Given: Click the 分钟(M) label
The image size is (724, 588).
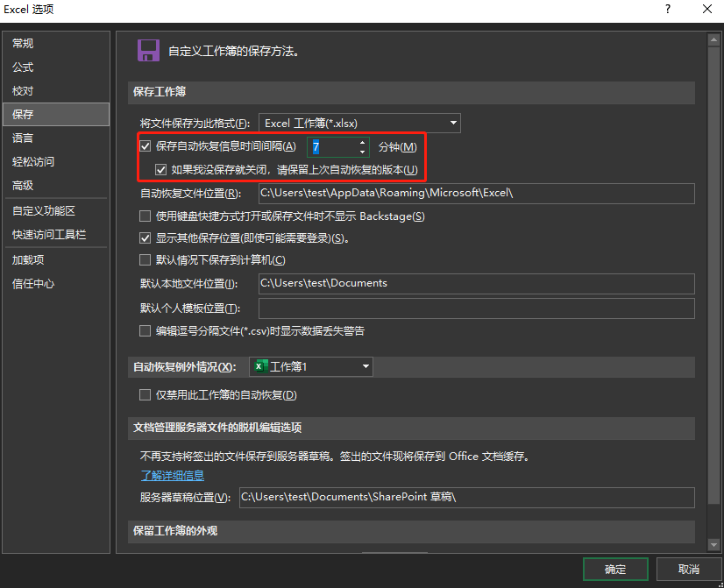Looking at the screenshot, I should (x=398, y=147).
